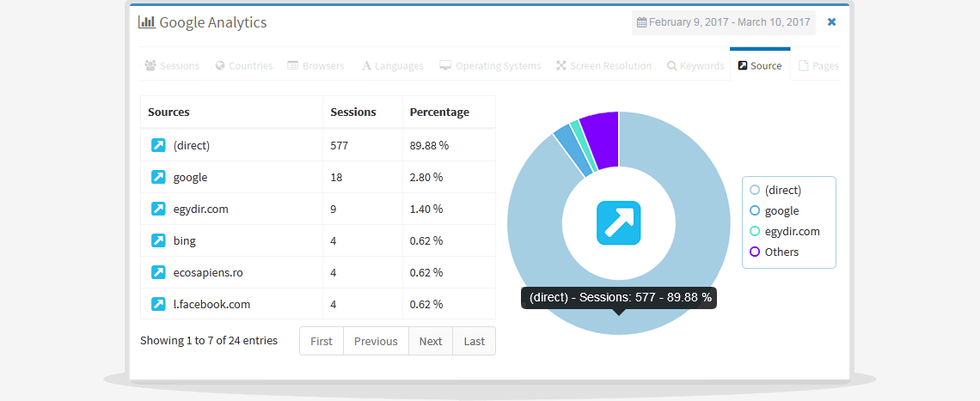980x401 pixels.
Task: Click the expand icon on Screen Resolution tab
Action: [x=561, y=65]
